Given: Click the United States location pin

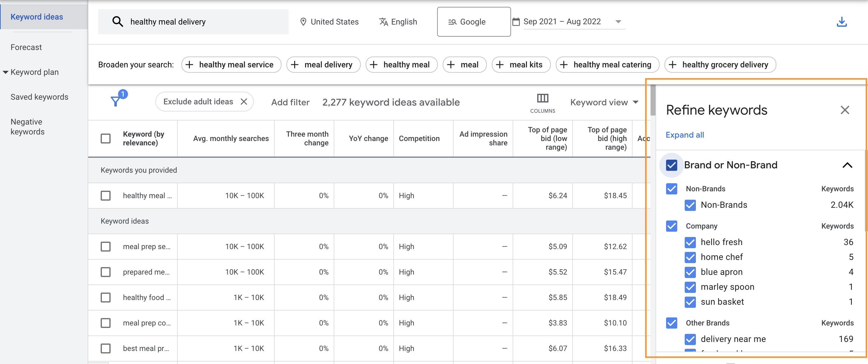Looking at the screenshot, I should pyautogui.click(x=303, y=22).
